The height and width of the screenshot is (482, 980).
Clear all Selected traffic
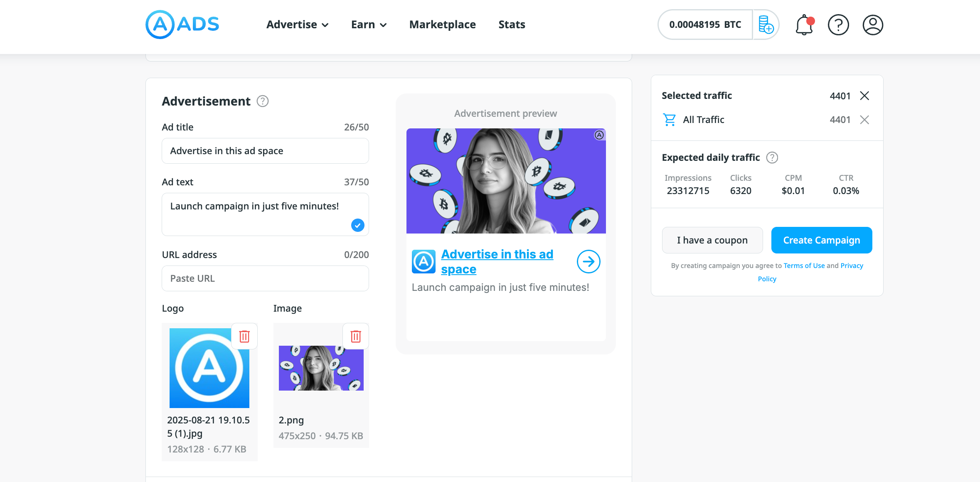coord(864,96)
